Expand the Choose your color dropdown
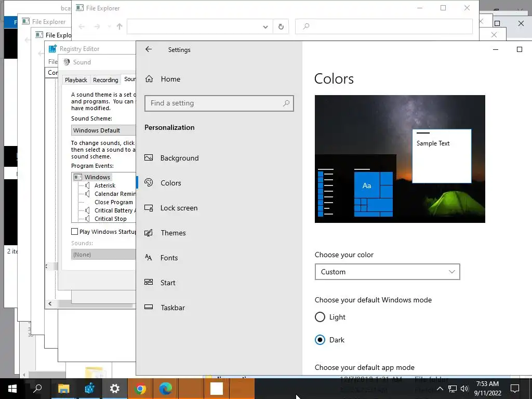The height and width of the screenshot is (399, 532). (387, 272)
